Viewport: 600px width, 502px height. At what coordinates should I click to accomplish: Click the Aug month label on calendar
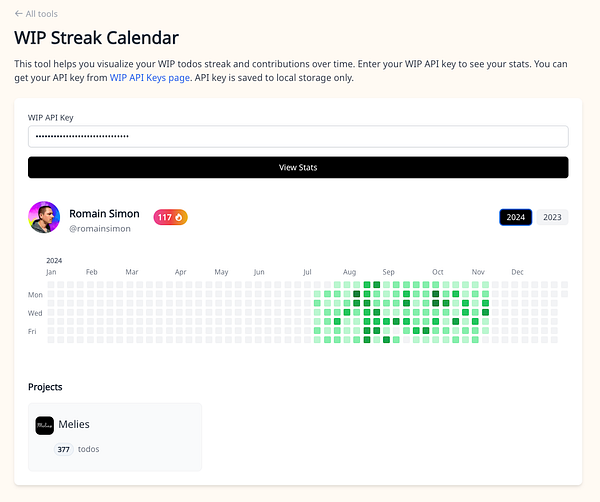point(349,271)
